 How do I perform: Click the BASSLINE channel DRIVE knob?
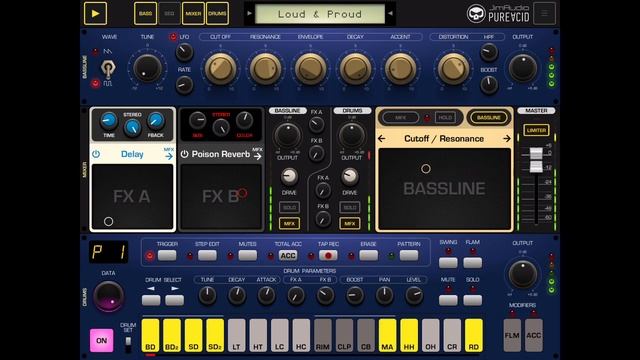(289, 176)
